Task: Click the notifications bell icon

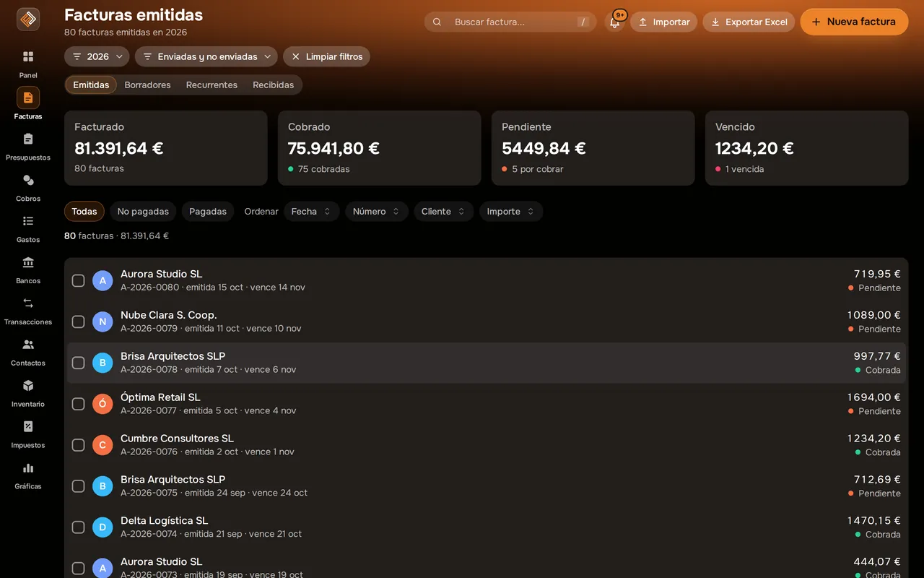Action: point(614,22)
